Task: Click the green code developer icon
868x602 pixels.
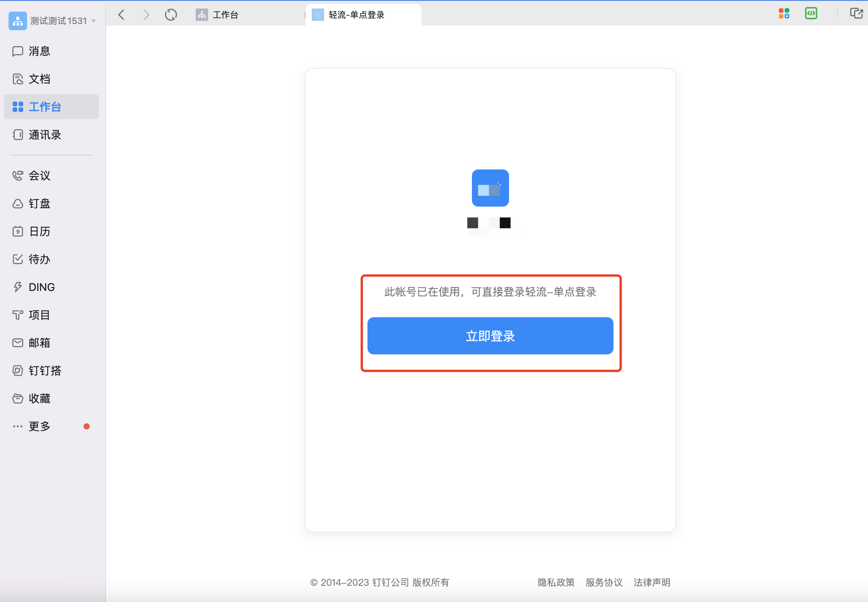Action: point(811,14)
